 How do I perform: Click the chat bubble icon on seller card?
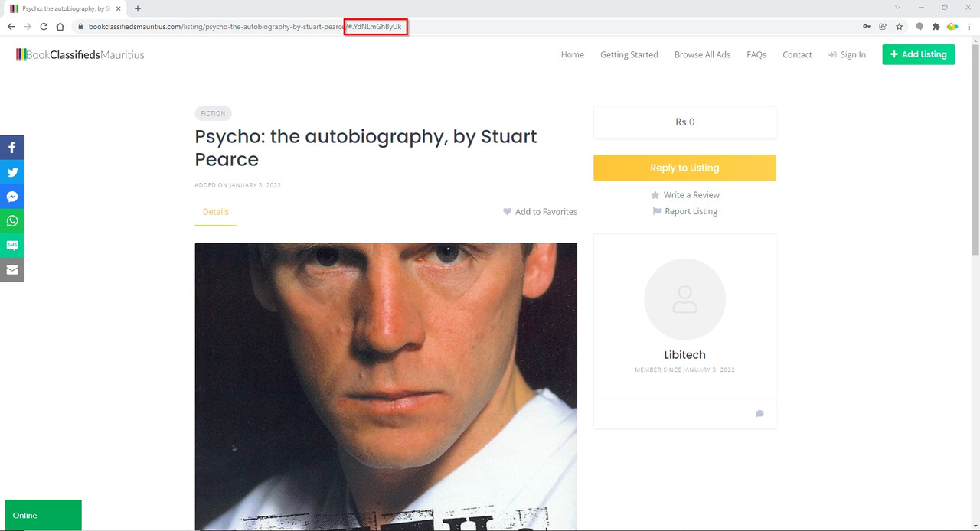[x=759, y=414]
